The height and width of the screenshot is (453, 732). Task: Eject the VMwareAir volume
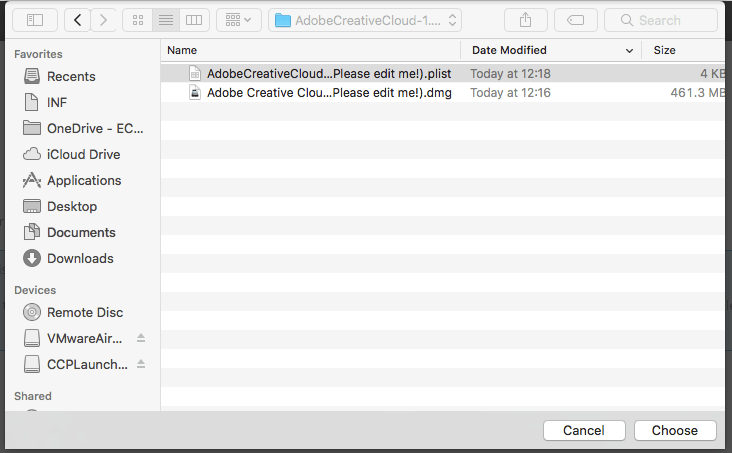point(141,338)
